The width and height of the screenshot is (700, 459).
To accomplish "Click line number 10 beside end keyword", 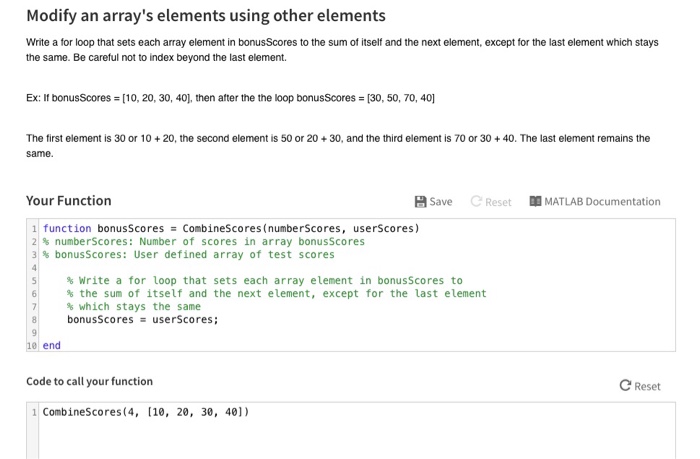I will 32,346.
